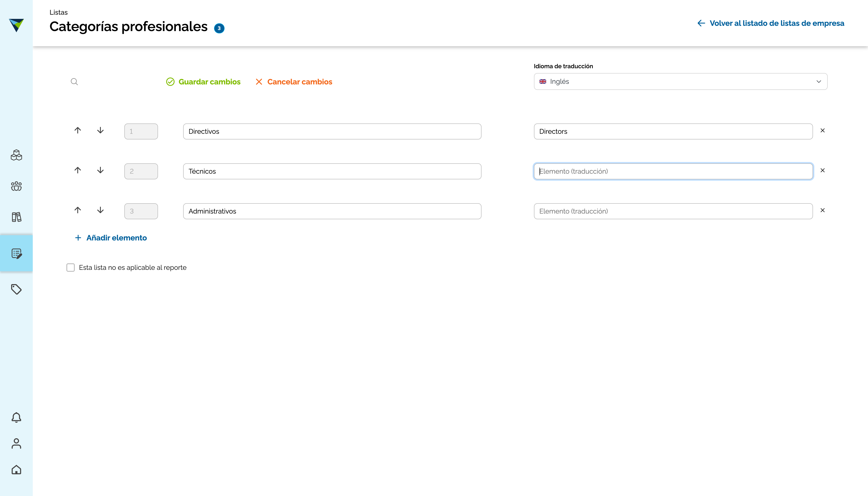Open the Idioma de traducción dropdown
Viewport: 868px width, 496px height.
pyautogui.click(x=680, y=81)
